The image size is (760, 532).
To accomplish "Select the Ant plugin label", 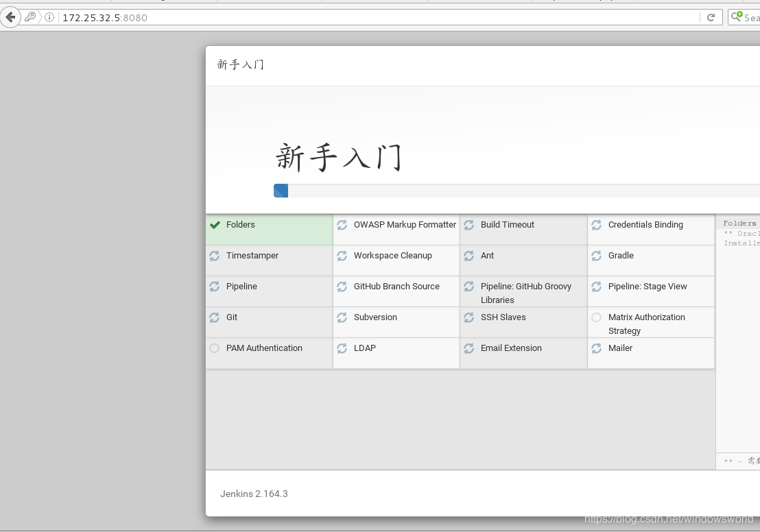I will pos(487,256).
